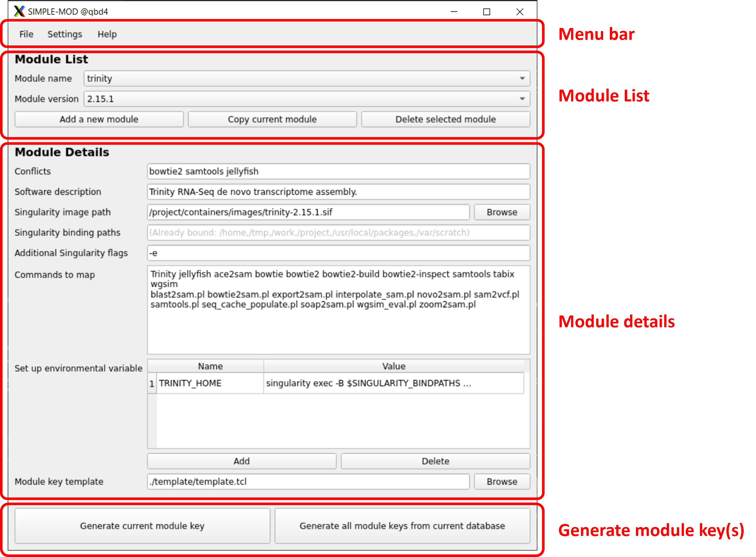Expand the Module version dropdown
Viewport: 756px width, 557px height.
point(522,99)
